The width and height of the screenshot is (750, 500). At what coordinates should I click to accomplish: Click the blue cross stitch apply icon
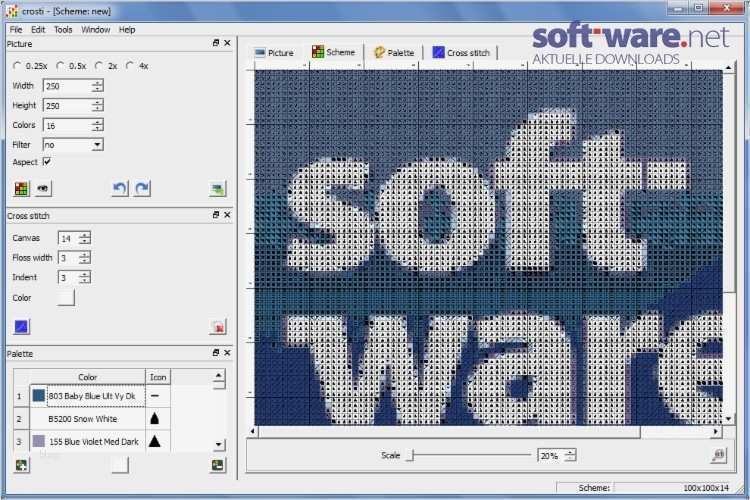point(22,327)
